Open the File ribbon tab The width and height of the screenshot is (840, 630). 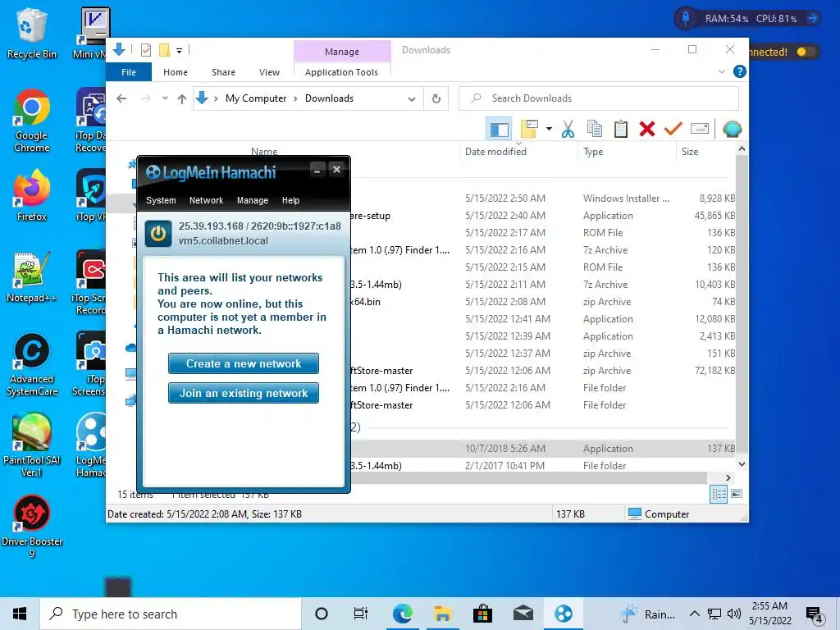(x=129, y=72)
